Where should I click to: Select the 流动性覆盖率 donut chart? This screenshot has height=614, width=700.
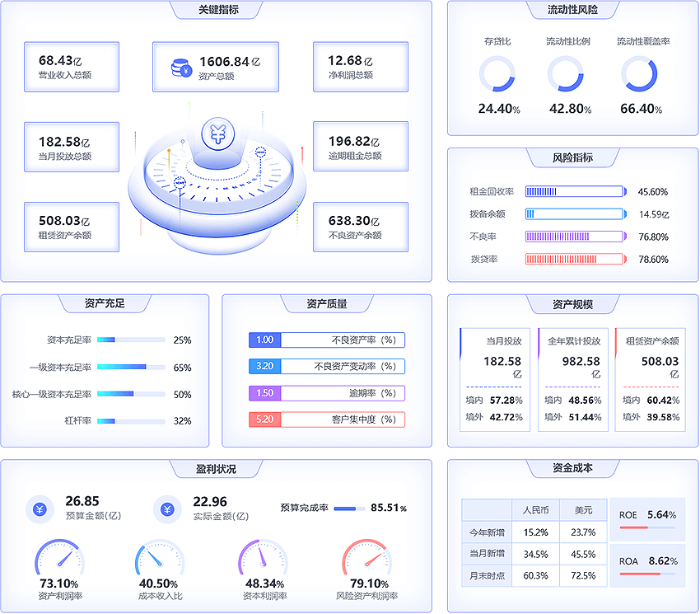click(x=639, y=74)
